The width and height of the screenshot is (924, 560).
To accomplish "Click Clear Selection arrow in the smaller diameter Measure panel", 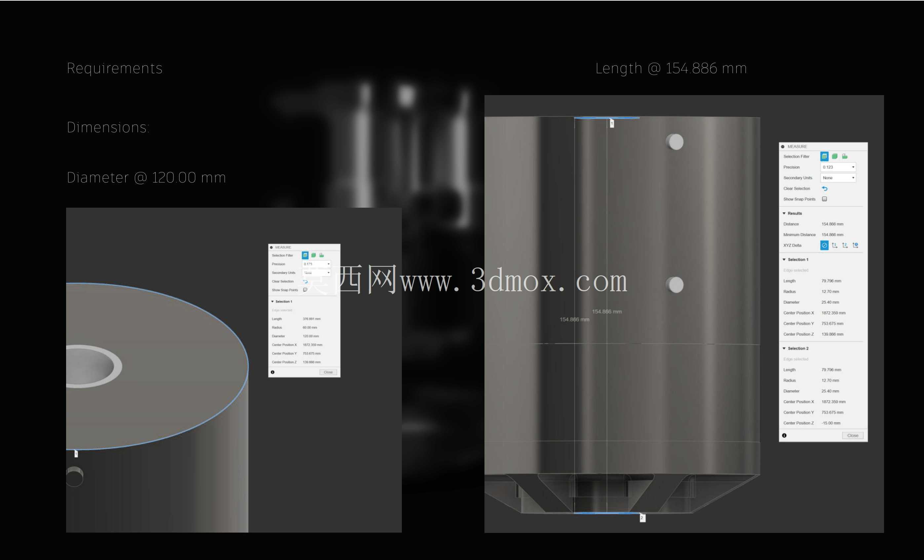I will [305, 281].
